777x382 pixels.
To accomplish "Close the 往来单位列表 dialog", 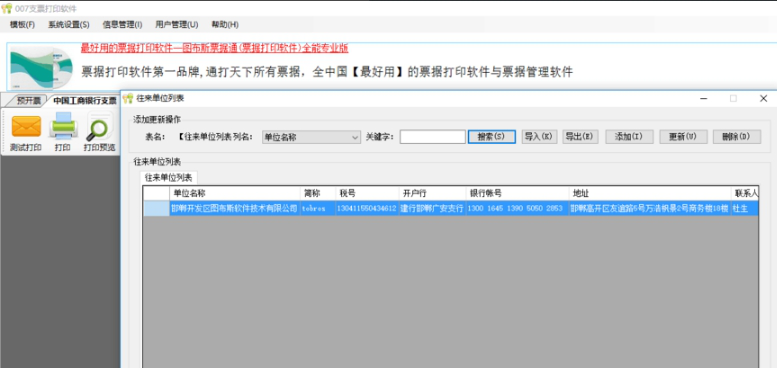I will tap(764, 99).
